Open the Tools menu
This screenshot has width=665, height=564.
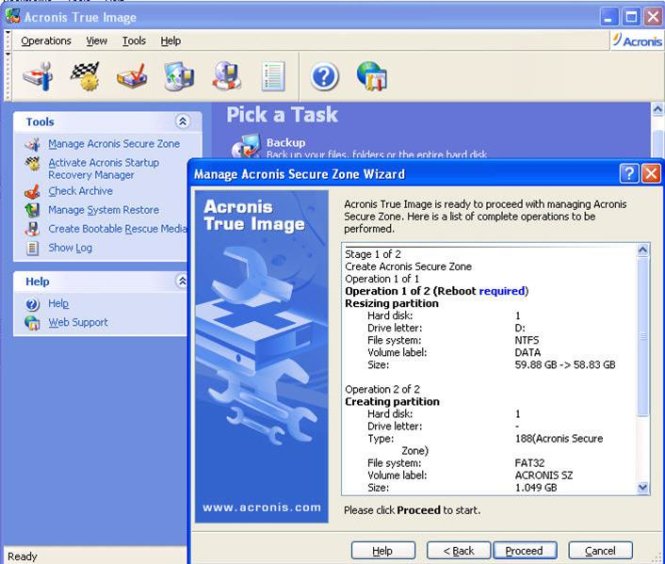pos(134,41)
